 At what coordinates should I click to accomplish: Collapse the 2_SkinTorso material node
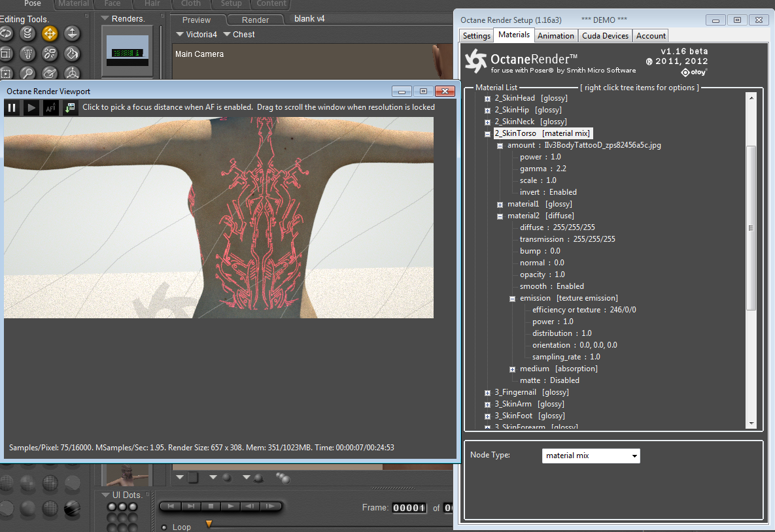(487, 134)
